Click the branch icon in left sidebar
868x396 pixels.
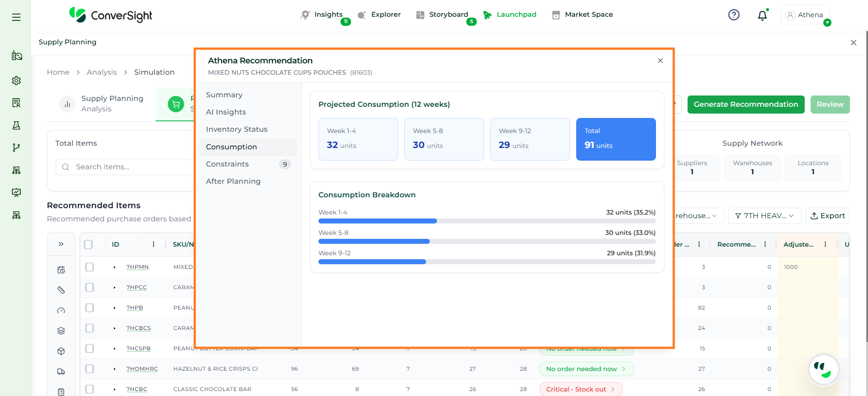[x=16, y=148]
